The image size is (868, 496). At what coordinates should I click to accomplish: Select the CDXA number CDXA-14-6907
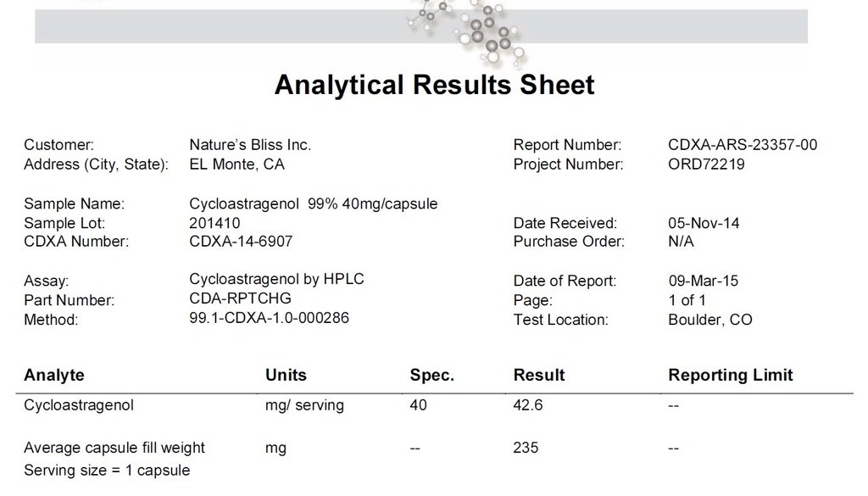tap(241, 242)
